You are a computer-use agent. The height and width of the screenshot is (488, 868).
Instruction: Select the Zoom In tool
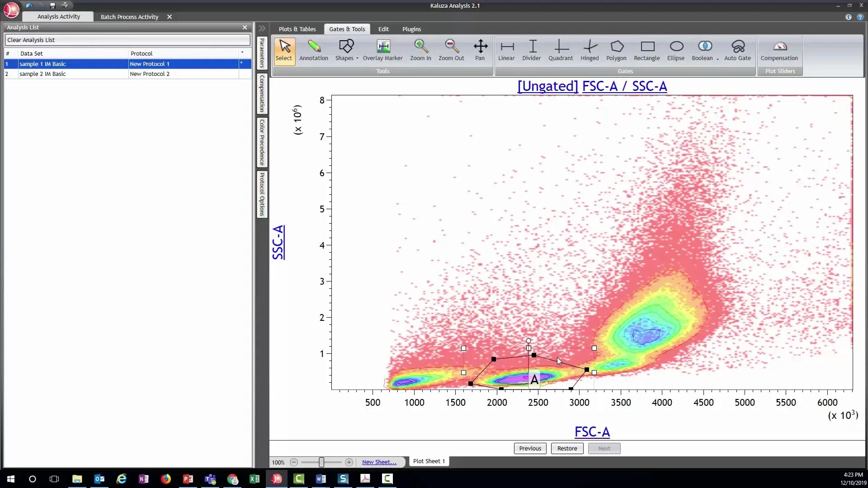[420, 50]
